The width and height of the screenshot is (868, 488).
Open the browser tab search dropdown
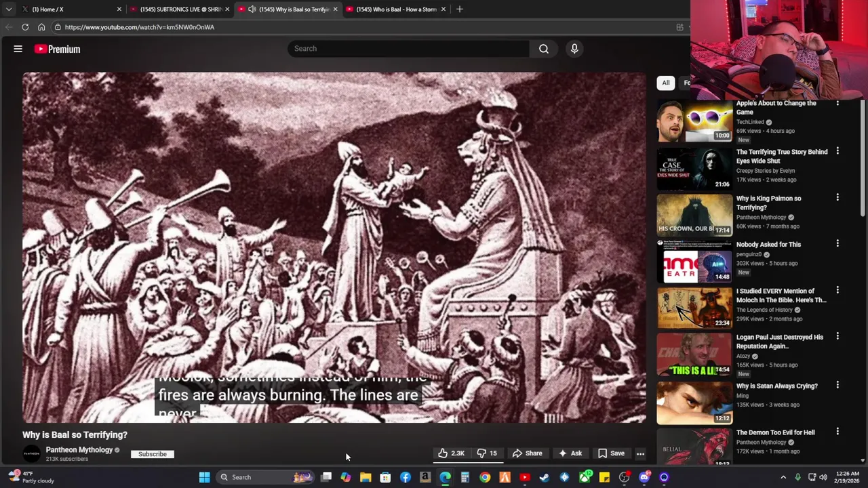(x=9, y=9)
